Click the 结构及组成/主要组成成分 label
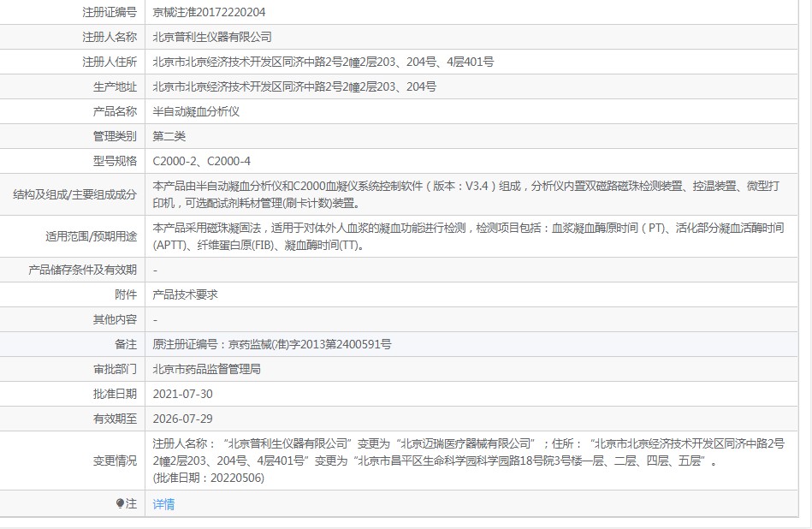This screenshot has width=812, height=529. (75, 194)
